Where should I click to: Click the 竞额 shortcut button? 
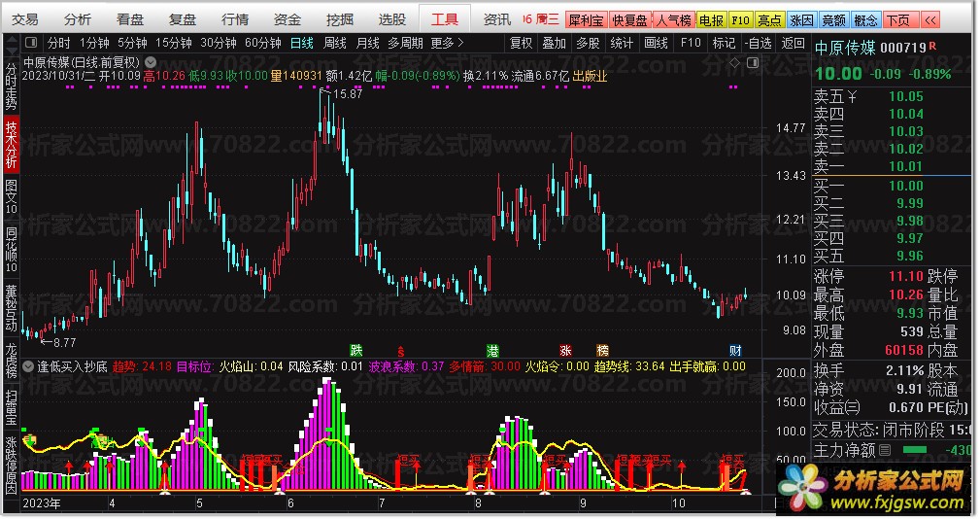[x=833, y=20]
